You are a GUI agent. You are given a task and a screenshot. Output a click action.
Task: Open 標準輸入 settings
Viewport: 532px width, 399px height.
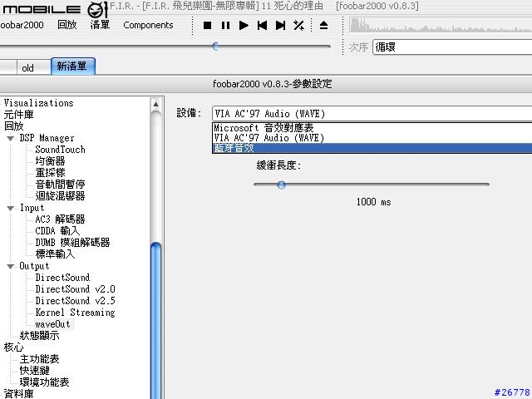(55, 254)
